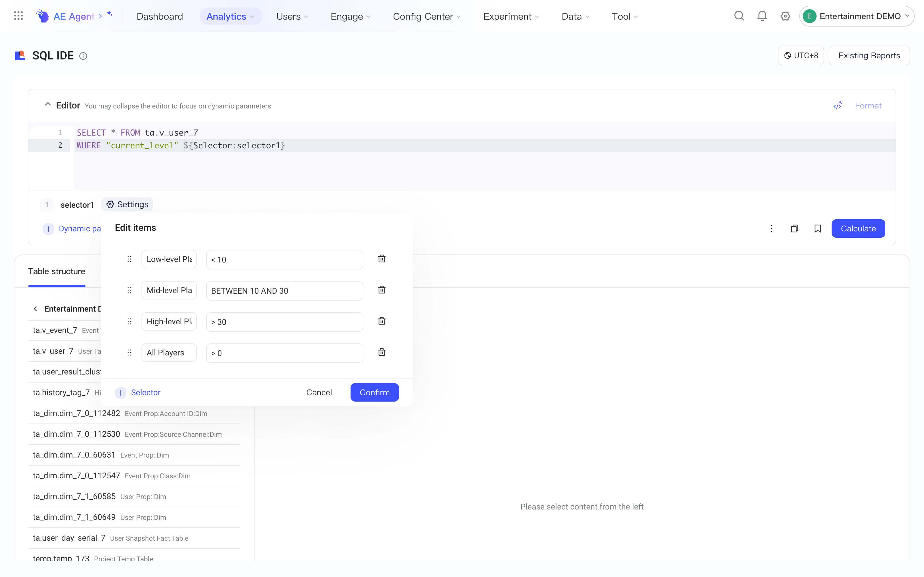Switch to the Table structure tab
The image size is (924, 577).
57,271
